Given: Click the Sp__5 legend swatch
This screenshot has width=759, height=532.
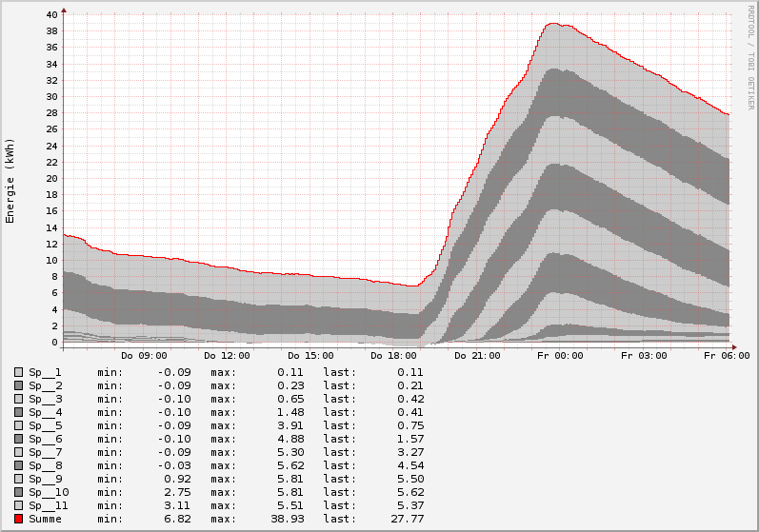Looking at the screenshot, I should 18,425.
